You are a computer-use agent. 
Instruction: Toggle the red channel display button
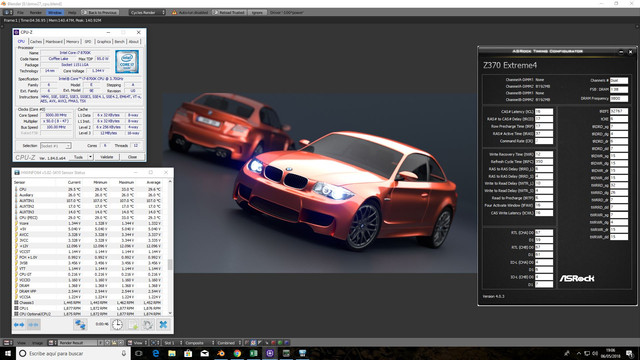click(x=273, y=343)
